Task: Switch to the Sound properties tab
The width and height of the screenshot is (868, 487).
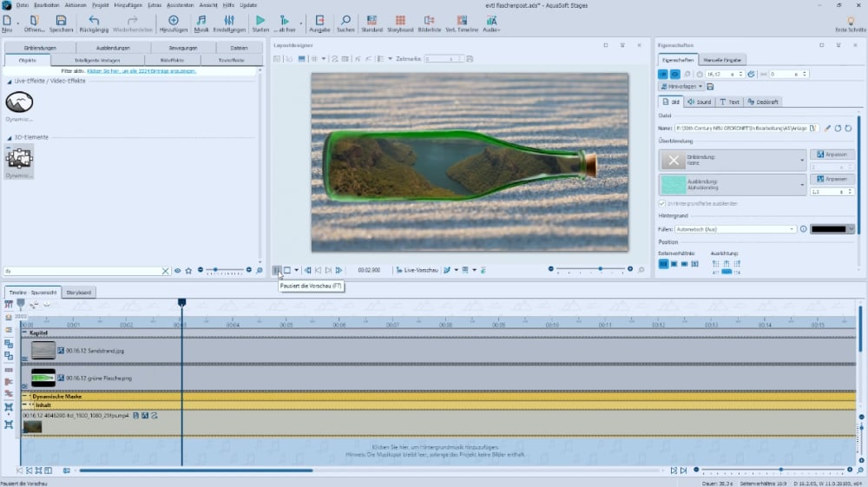Action: pyautogui.click(x=699, y=102)
